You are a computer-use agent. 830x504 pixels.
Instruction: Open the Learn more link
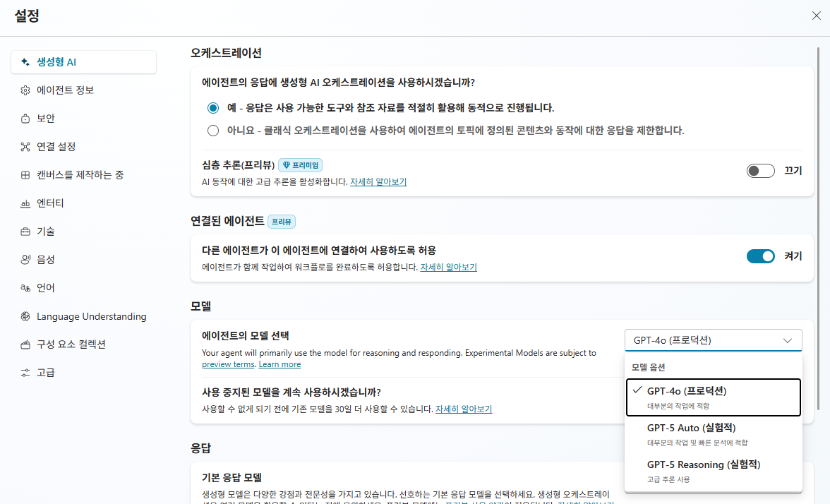pyautogui.click(x=279, y=364)
